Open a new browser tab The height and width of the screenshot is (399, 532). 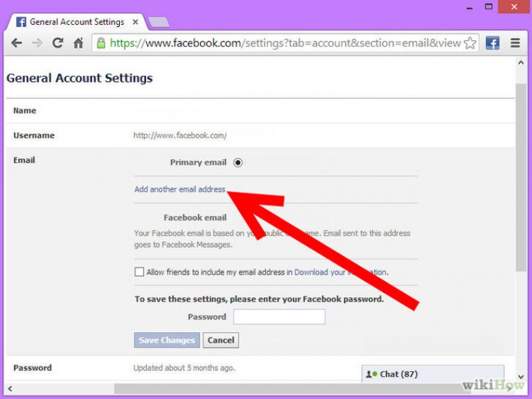coord(159,22)
